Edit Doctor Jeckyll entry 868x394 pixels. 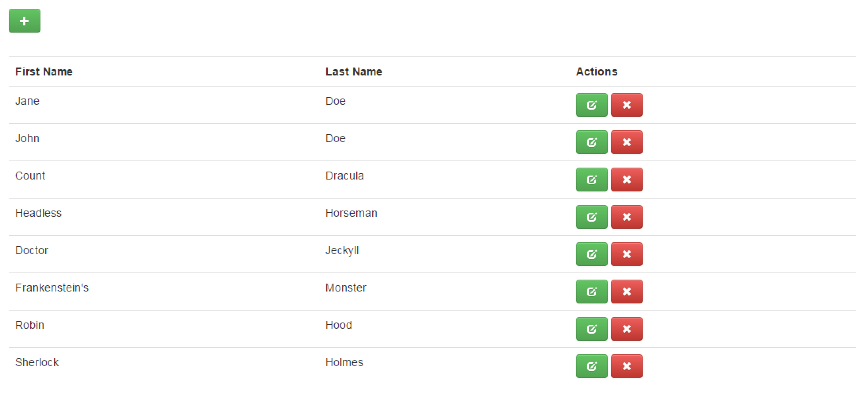(591, 254)
